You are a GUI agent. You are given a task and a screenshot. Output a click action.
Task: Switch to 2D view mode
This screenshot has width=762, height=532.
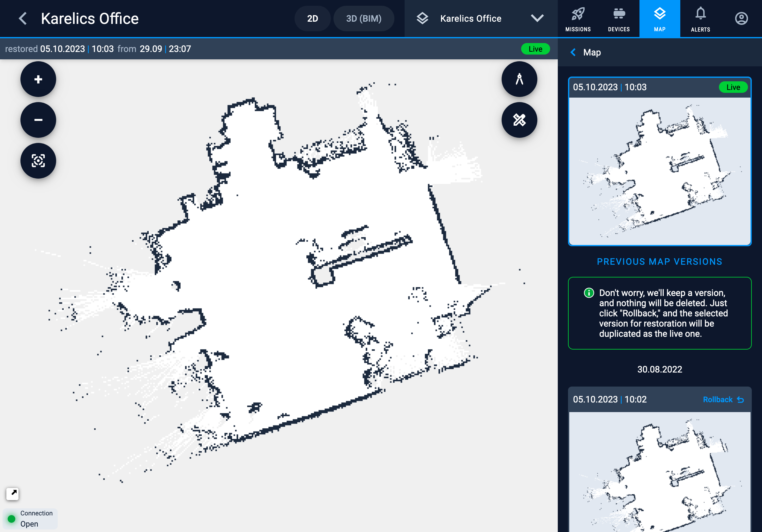tap(312, 18)
